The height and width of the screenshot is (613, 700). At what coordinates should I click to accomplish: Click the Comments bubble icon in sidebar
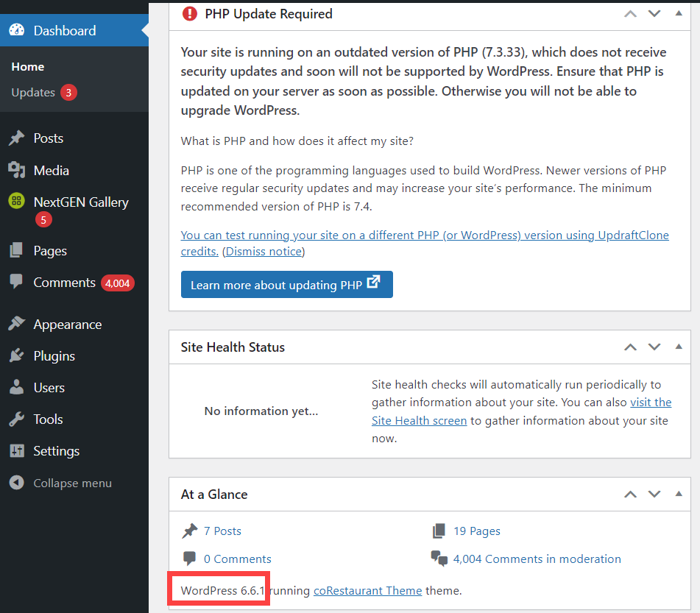coord(16,282)
